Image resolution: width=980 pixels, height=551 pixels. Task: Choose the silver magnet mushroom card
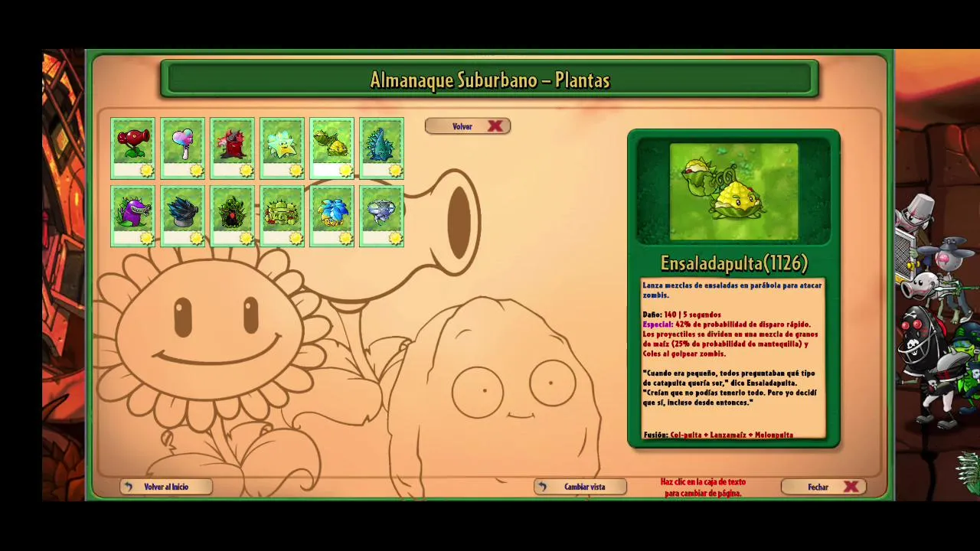pos(381,217)
